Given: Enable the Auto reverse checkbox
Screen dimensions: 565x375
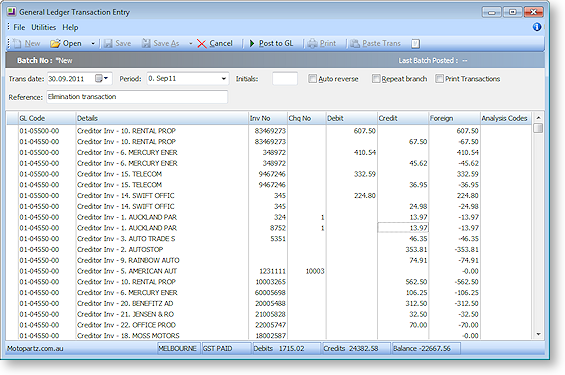Looking at the screenshot, I should coord(312,79).
